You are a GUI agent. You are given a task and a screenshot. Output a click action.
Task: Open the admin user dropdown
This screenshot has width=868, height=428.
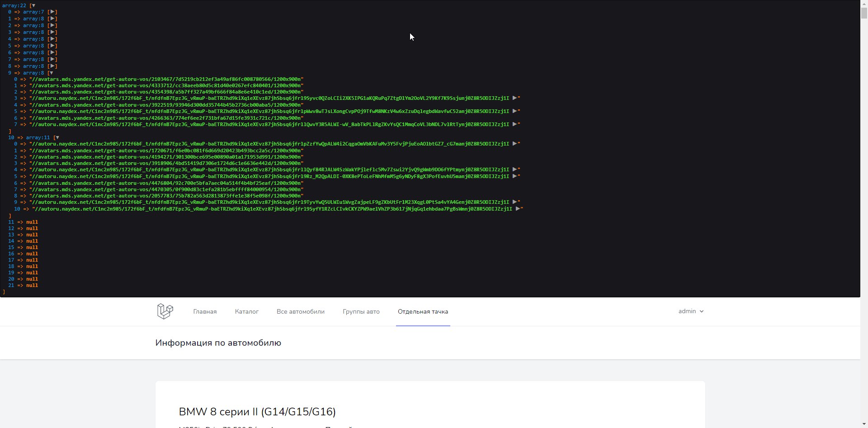[691, 311]
